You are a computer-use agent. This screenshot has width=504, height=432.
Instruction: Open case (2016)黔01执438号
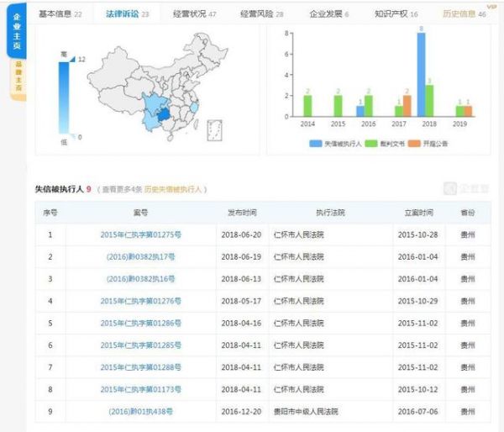[141, 411]
